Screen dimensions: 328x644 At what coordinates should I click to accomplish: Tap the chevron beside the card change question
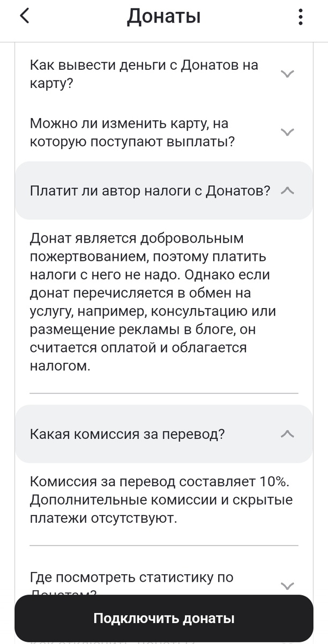(287, 131)
